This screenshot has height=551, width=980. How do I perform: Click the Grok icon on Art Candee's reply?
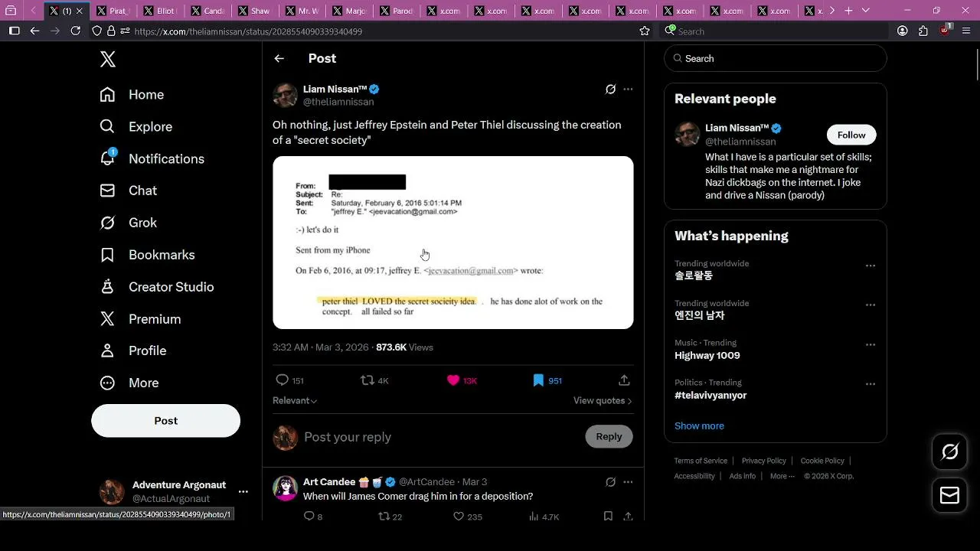tap(610, 482)
